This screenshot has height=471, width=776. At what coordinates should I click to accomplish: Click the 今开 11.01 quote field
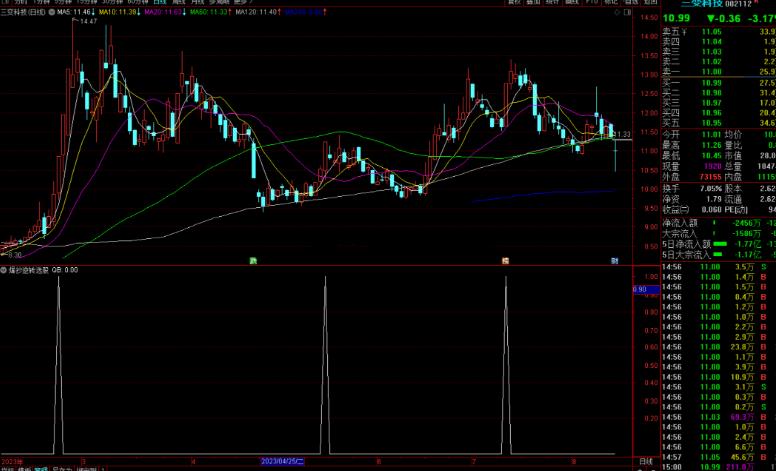692,135
